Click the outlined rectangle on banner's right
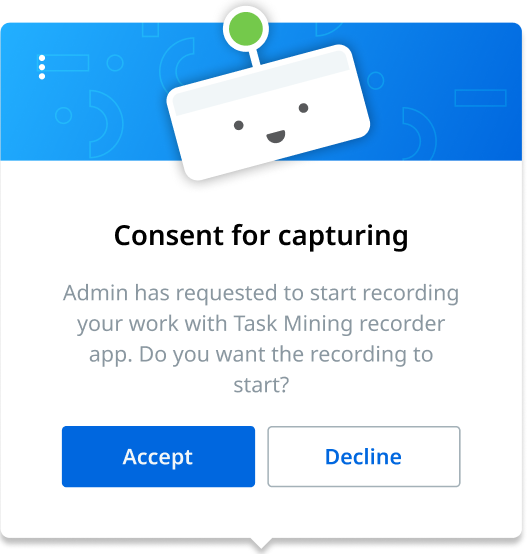The image size is (530, 554). [x=481, y=98]
